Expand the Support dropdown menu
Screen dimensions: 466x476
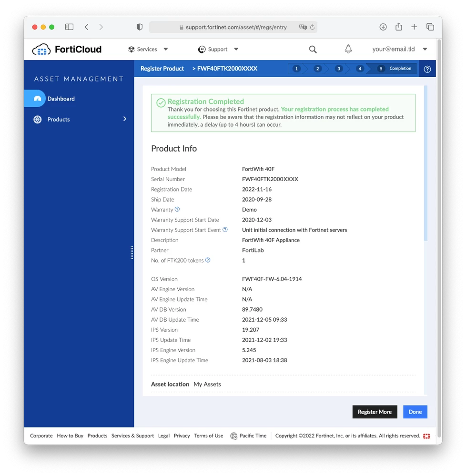click(236, 49)
